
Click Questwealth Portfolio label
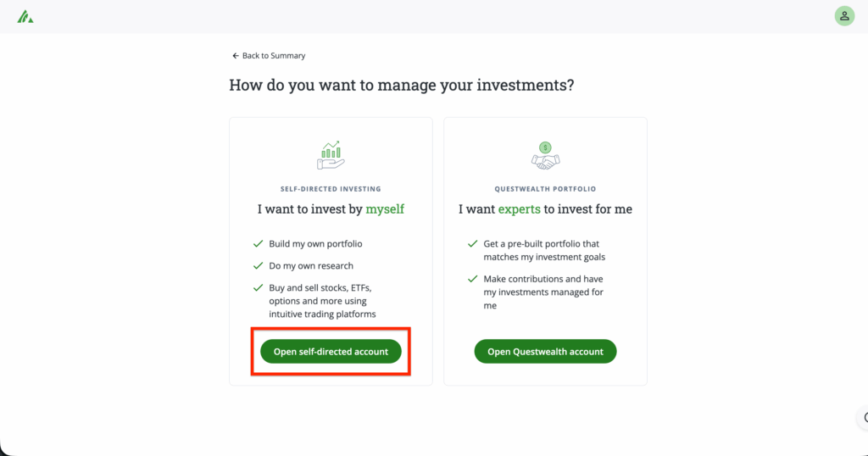(545, 189)
